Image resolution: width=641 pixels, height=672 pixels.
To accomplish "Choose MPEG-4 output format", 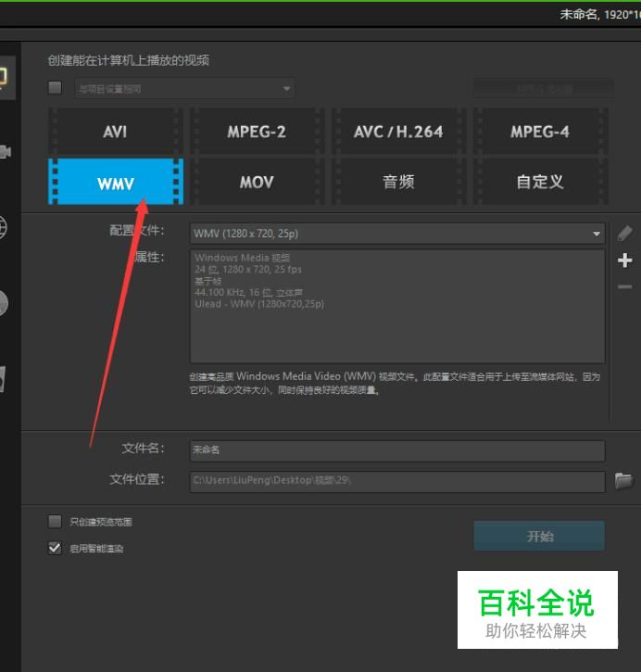I will tap(540, 132).
